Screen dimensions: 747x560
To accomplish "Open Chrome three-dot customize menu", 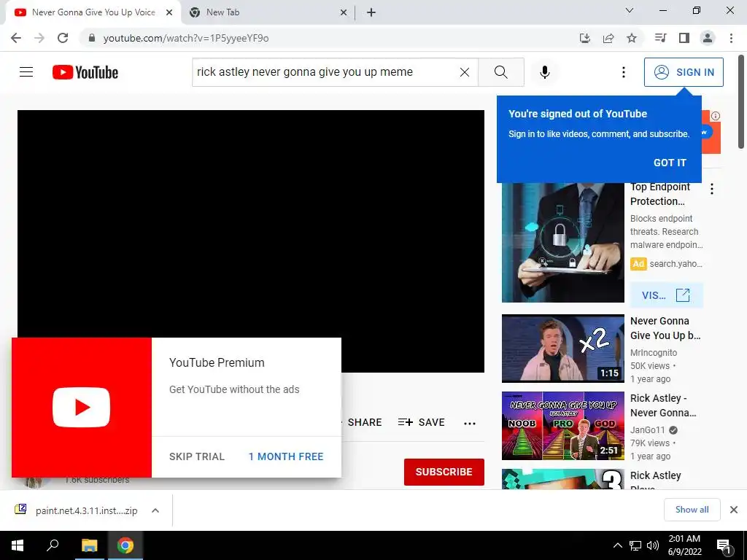I will (x=731, y=38).
